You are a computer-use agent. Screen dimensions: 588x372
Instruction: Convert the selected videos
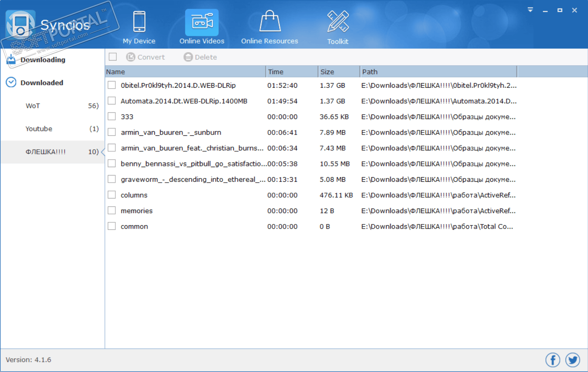(x=146, y=57)
